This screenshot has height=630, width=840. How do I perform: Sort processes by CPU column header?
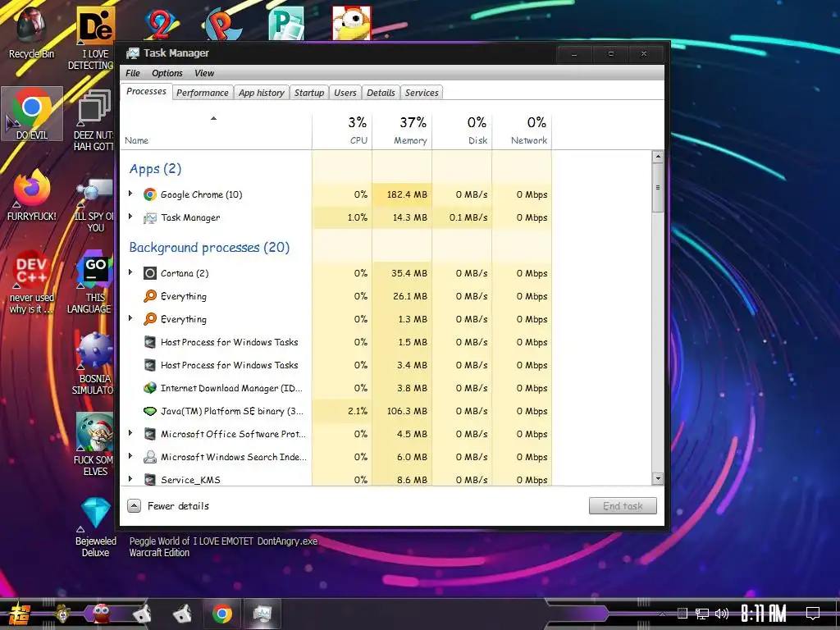[x=342, y=130]
